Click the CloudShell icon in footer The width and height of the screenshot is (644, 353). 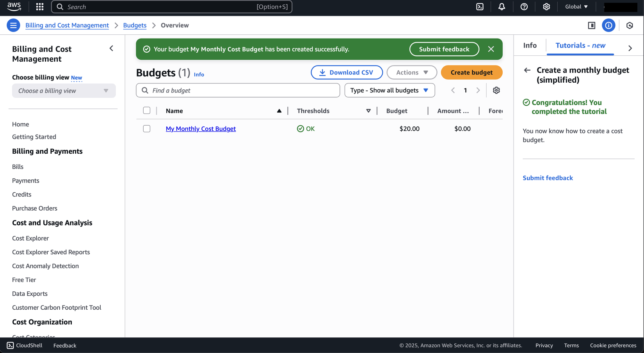[x=10, y=346]
